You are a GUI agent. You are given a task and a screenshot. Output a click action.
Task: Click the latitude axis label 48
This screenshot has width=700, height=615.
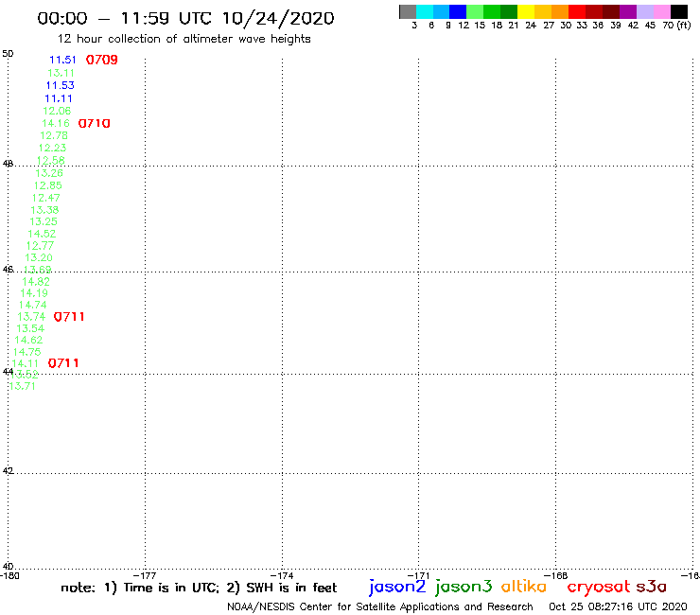(8, 164)
